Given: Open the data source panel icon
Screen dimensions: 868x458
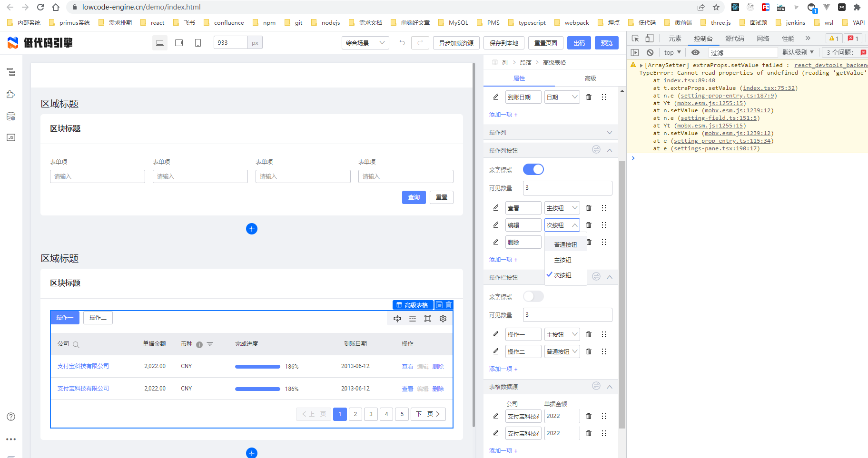Looking at the screenshot, I should (11, 116).
